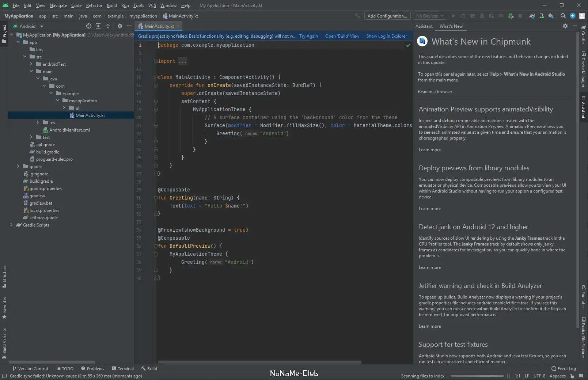
Task: Open the SDK Manager from the toolbar
Action: [x=551, y=16]
